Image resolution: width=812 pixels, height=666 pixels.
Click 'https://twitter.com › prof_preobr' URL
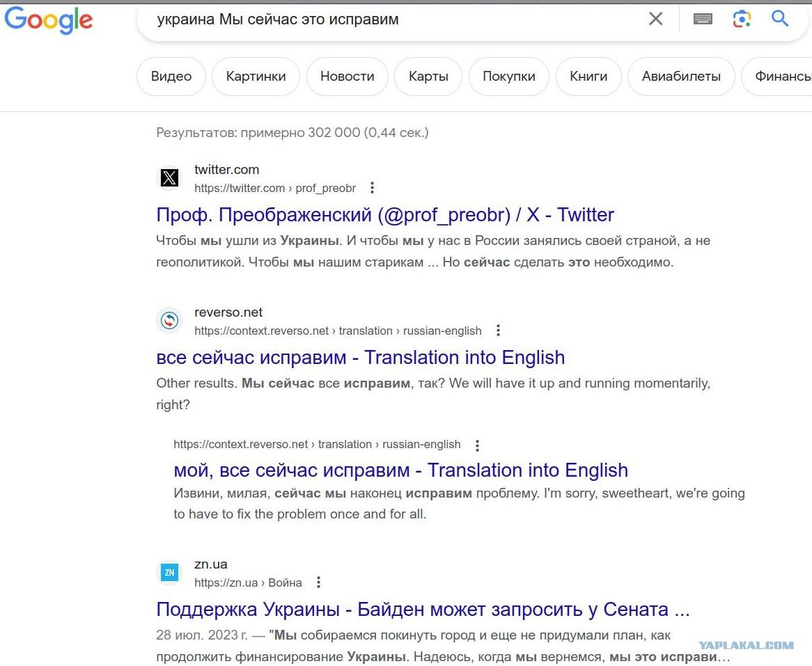(x=275, y=189)
